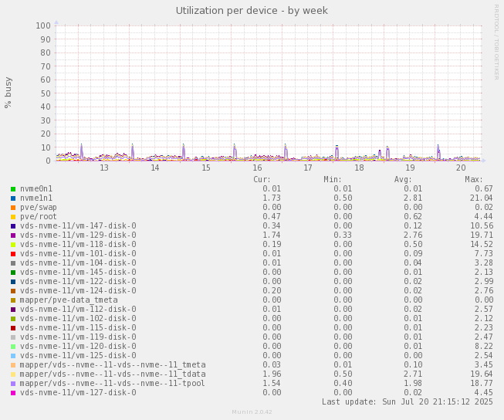Click the tpool max value 18.77
This screenshot has height=420, width=504.
[x=481, y=384]
